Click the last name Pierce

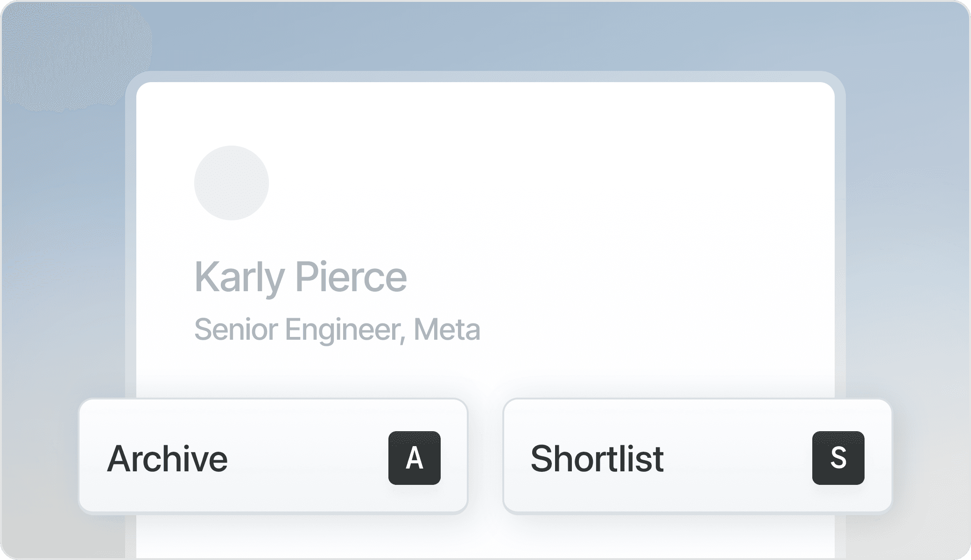(351, 277)
